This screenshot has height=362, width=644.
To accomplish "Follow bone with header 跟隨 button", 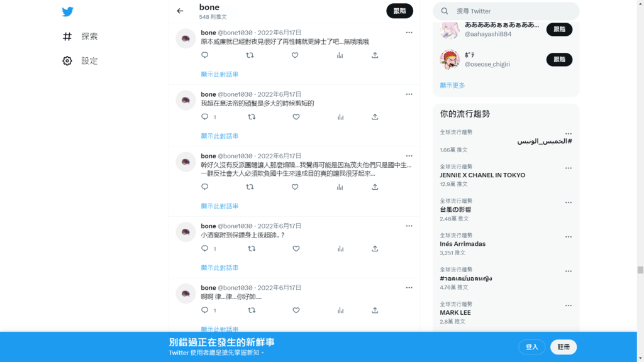I will point(399,11).
